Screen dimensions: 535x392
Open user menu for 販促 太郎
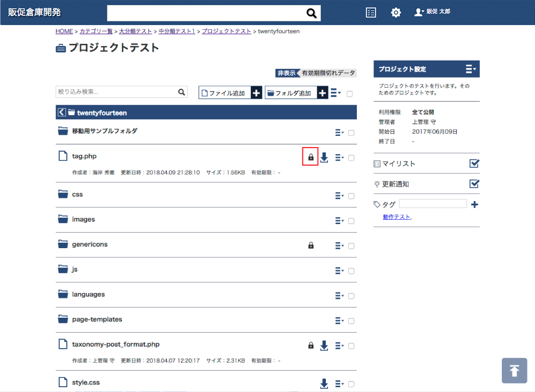coord(432,12)
